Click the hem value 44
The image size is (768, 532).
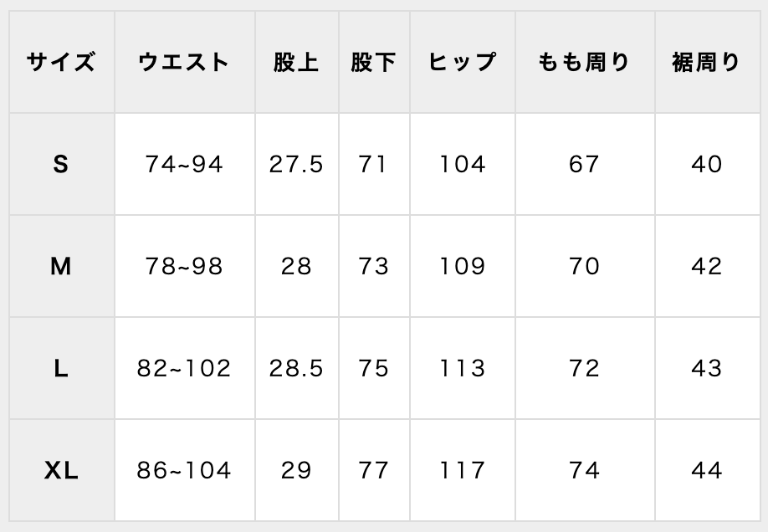tap(706, 471)
